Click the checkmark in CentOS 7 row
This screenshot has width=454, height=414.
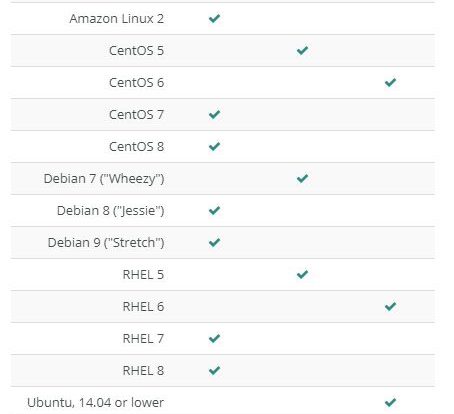point(214,114)
